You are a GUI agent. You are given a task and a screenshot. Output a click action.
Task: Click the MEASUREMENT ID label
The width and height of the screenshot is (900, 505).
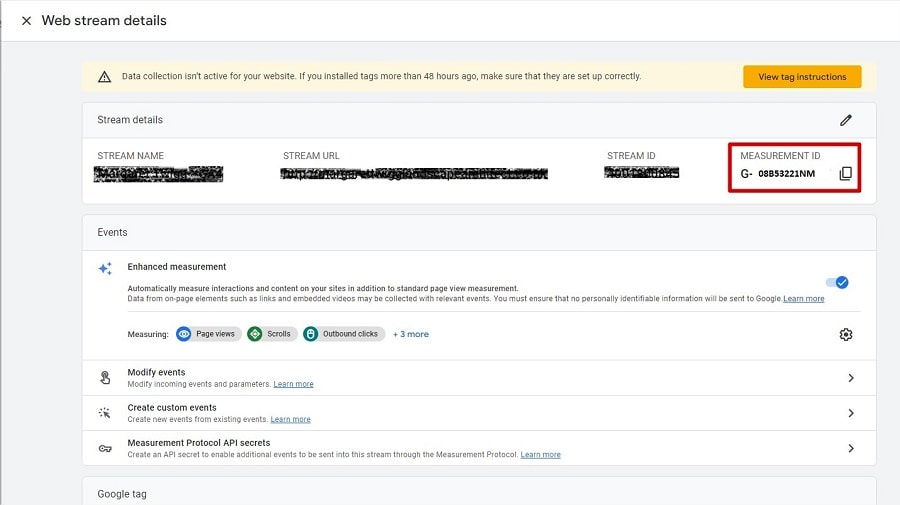(x=780, y=156)
